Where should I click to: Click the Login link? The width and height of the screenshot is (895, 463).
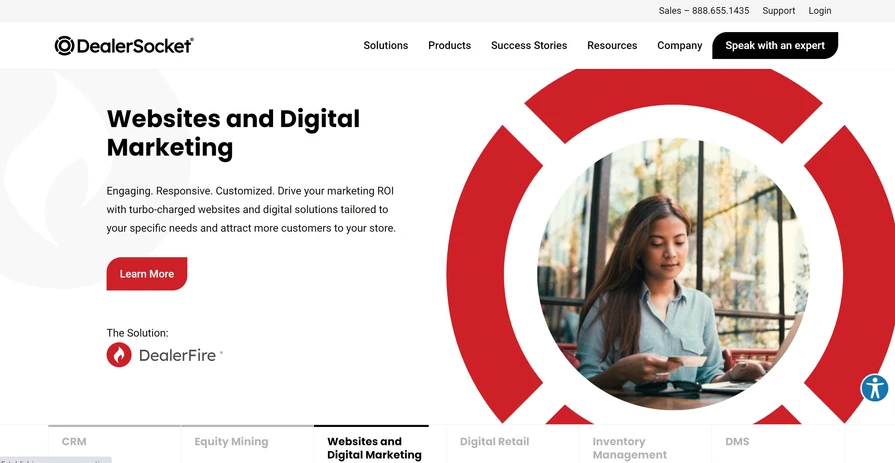[x=819, y=11]
